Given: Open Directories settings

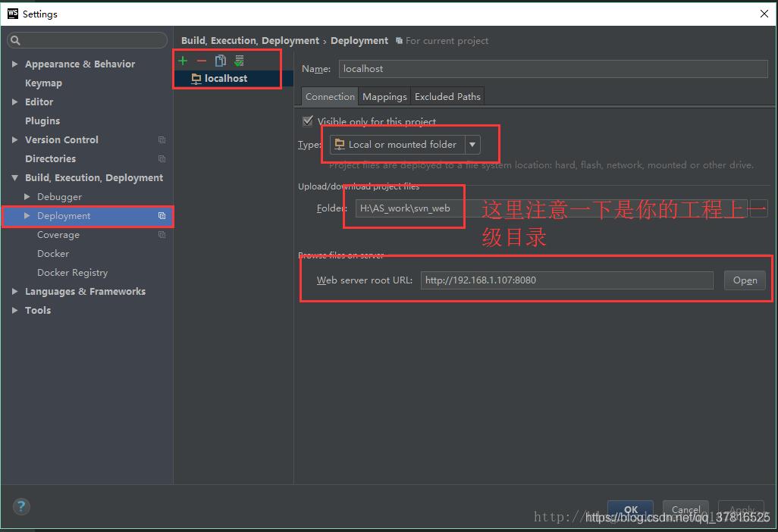Looking at the screenshot, I should click(51, 158).
